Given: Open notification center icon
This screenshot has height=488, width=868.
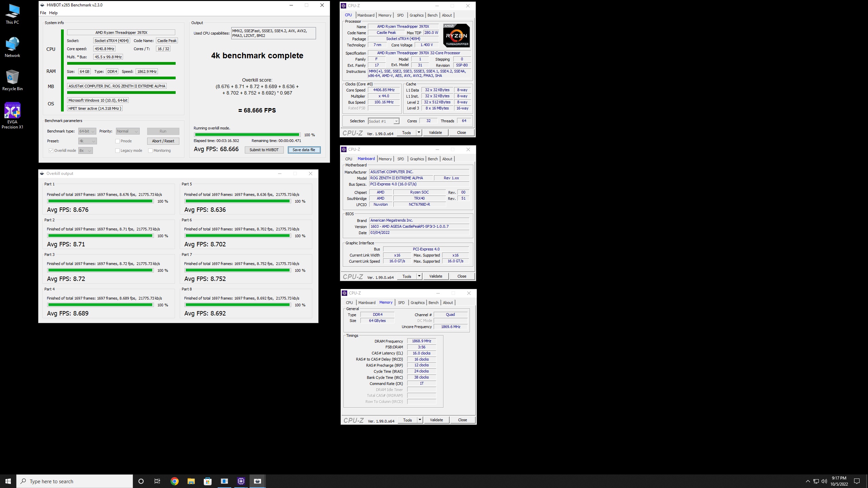Looking at the screenshot, I should coord(857,481).
